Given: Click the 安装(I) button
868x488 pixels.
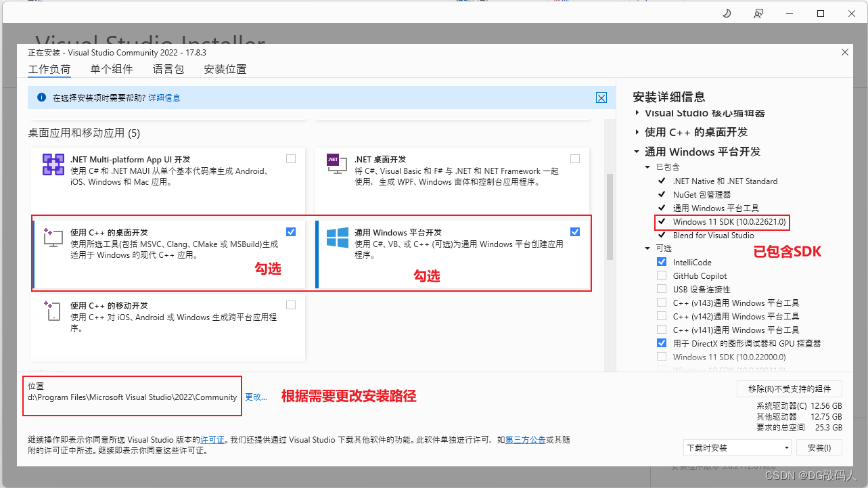Looking at the screenshot, I should point(819,447).
